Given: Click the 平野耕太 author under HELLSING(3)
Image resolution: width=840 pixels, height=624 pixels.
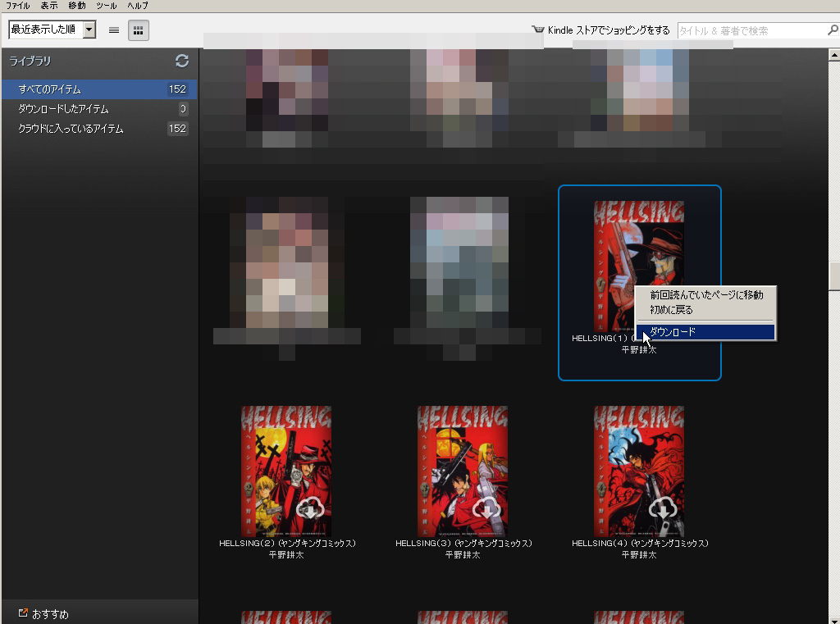Looking at the screenshot, I should point(463,555).
